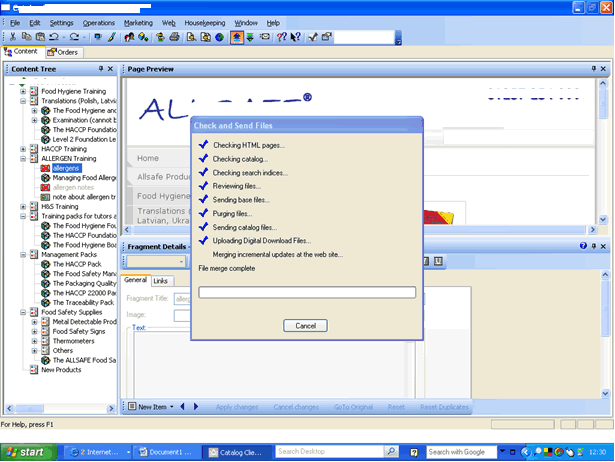Click the Copy icon in toolbar

click(27, 37)
